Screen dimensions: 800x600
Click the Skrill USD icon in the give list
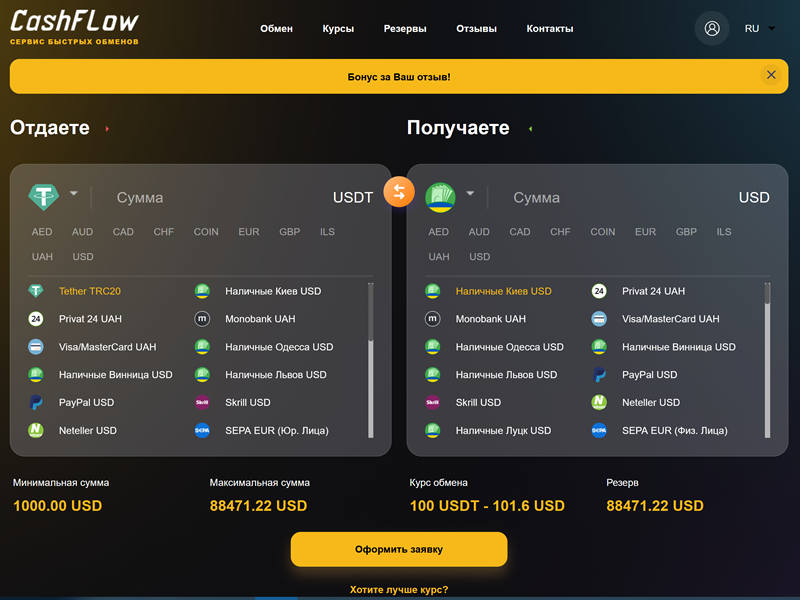[202, 403]
